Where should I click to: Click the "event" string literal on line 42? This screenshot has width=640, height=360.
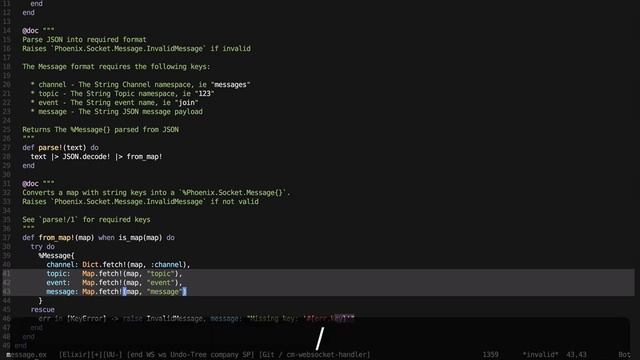[x=160, y=282]
